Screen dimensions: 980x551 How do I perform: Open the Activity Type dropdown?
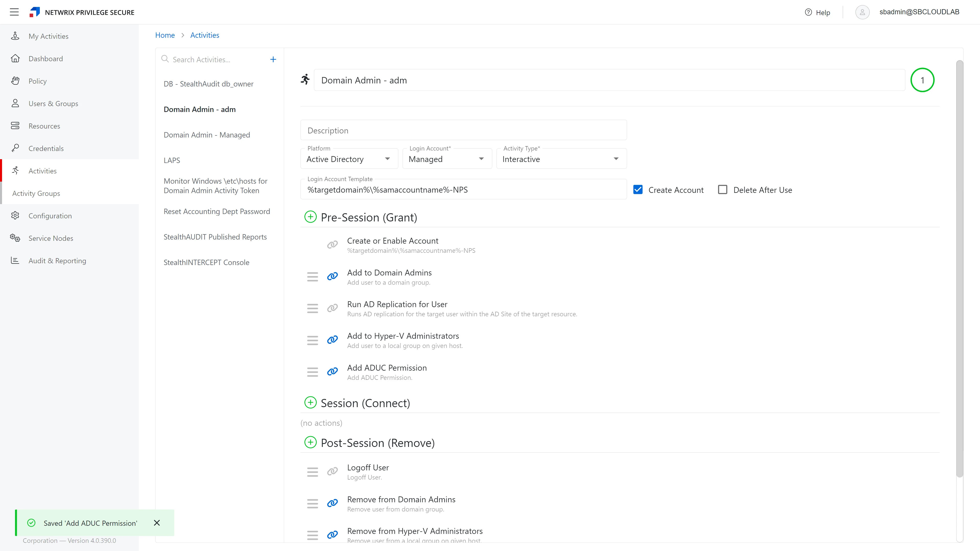[x=561, y=159]
